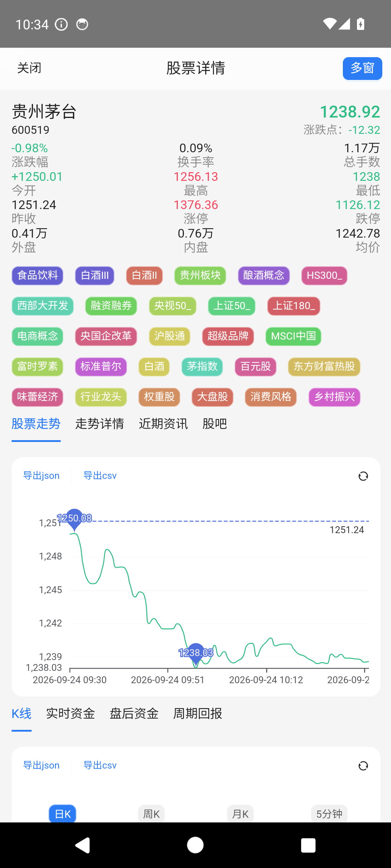Viewport: 391px width, 868px height.
Task: Tap the Android back navigation button
Action: click(83, 845)
